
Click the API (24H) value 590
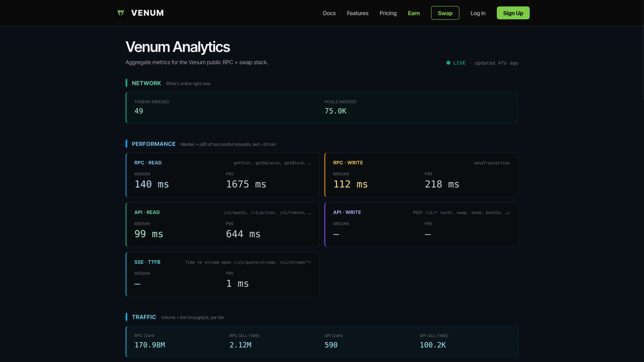coord(331,345)
